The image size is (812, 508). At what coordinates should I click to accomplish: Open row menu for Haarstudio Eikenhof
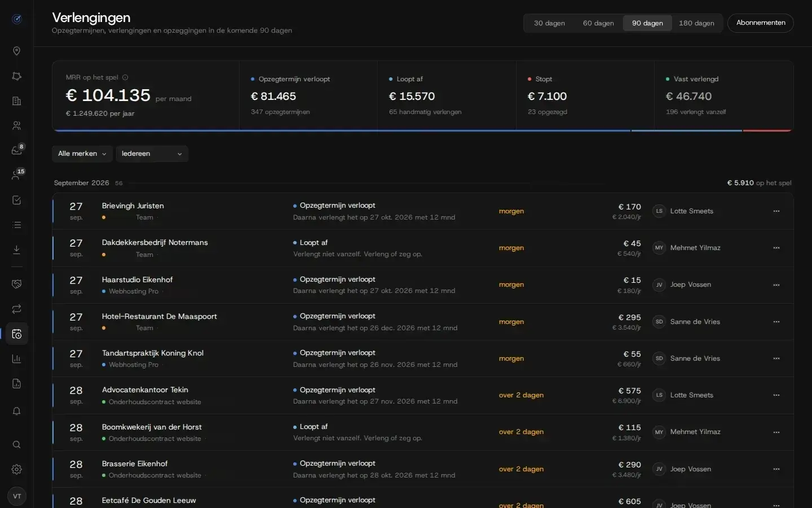776,285
